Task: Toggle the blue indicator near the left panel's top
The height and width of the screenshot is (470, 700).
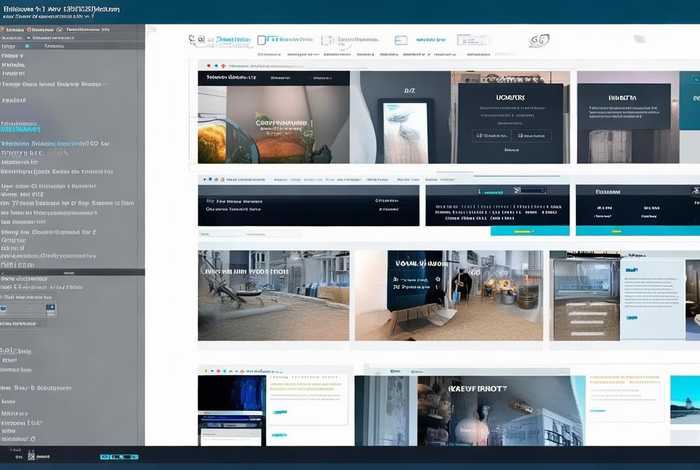Action: pos(28,46)
